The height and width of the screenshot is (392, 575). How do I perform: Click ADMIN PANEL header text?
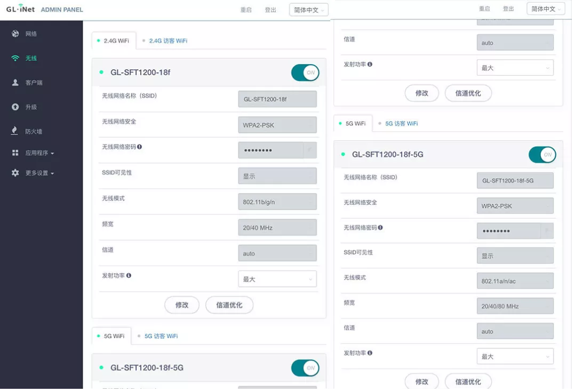(62, 10)
